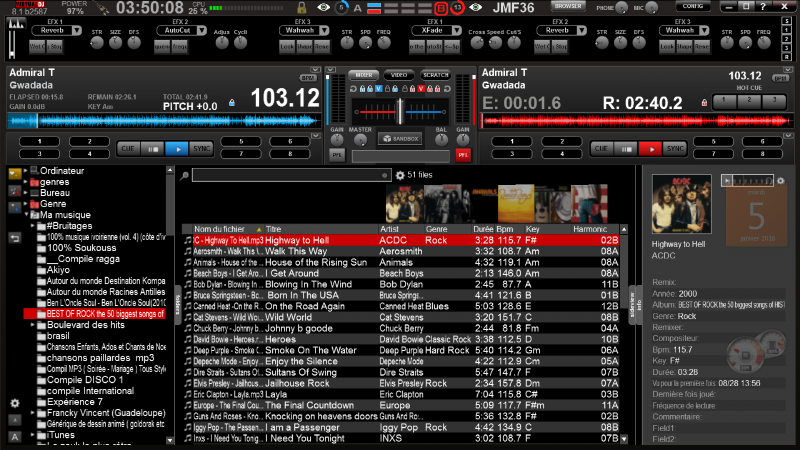
Task: Open settings gear in info panel corner
Action: pos(780,181)
